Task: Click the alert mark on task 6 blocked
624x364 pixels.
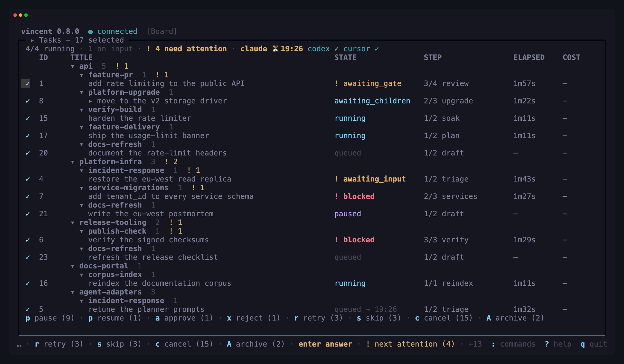Action: [x=337, y=240]
